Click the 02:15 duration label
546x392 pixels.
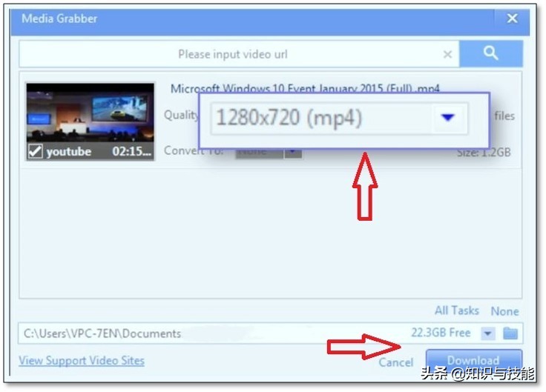131,151
